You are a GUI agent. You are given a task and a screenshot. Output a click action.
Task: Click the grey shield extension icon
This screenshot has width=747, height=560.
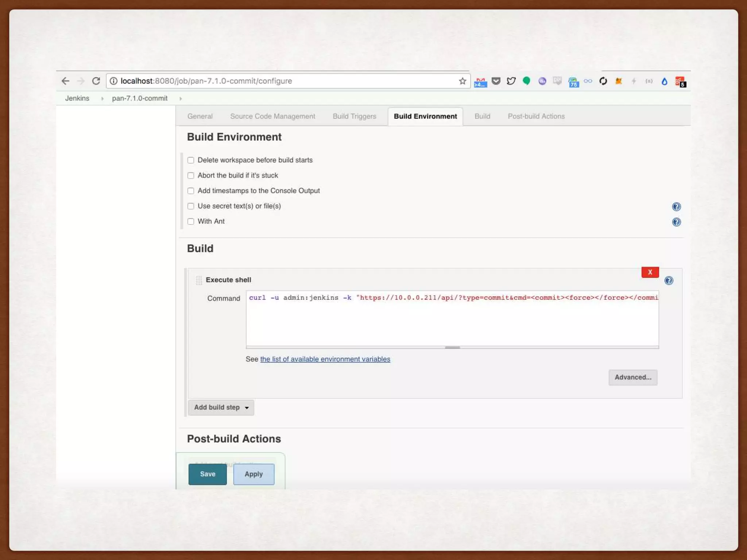557,81
